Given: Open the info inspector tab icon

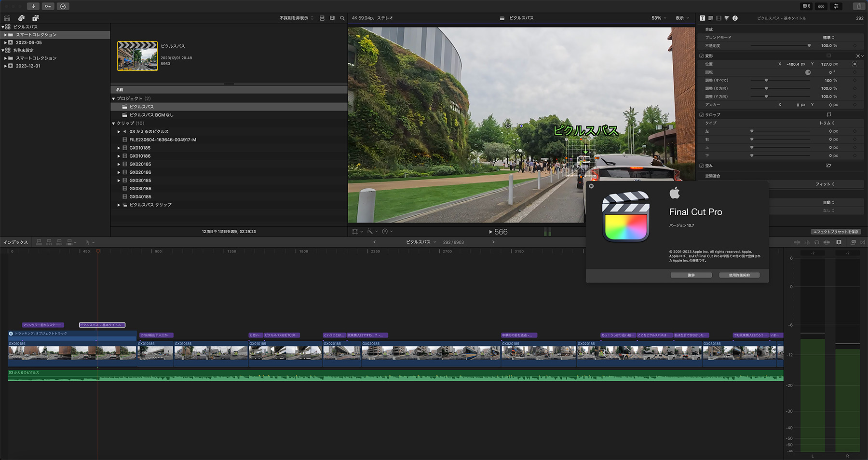Looking at the screenshot, I should point(735,18).
